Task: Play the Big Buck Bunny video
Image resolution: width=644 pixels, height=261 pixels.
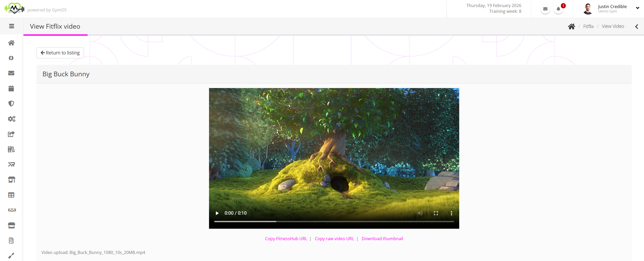Action: (x=217, y=213)
